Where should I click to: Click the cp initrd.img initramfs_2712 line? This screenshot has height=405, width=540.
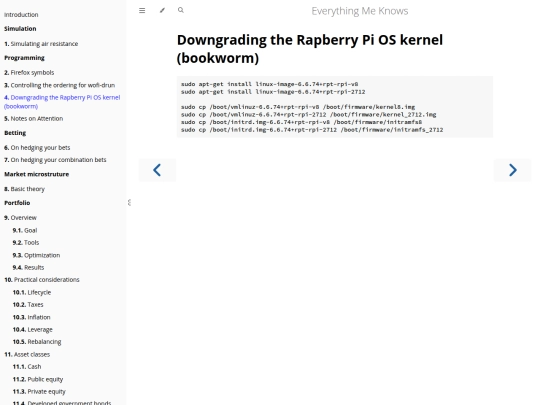(x=312, y=130)
